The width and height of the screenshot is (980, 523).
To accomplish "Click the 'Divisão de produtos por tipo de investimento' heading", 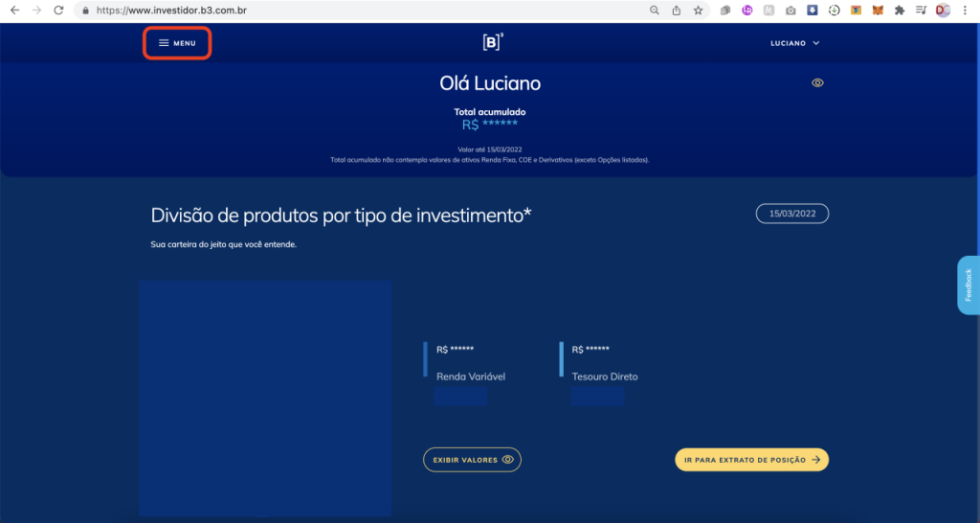I will pos(342,216).
